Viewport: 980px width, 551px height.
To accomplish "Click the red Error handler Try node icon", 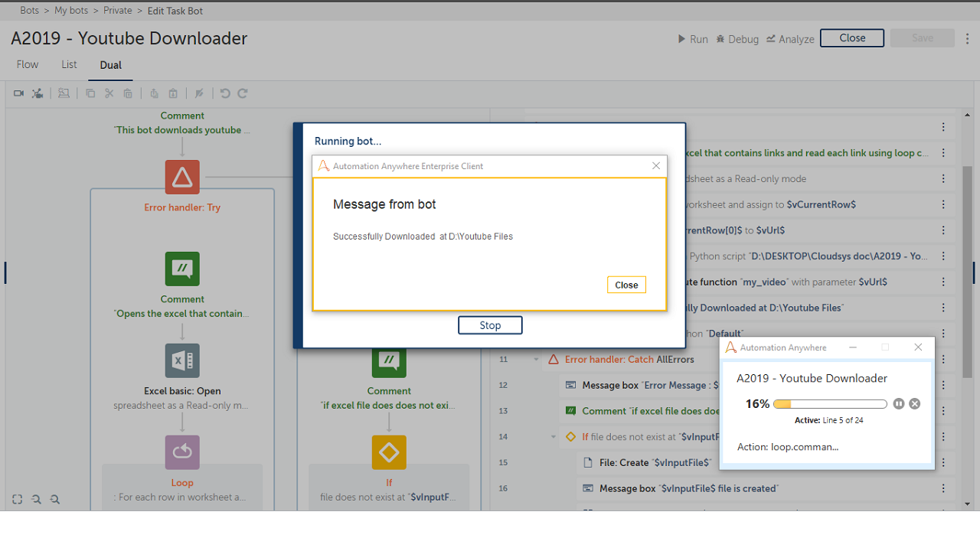I will point(182,177).
